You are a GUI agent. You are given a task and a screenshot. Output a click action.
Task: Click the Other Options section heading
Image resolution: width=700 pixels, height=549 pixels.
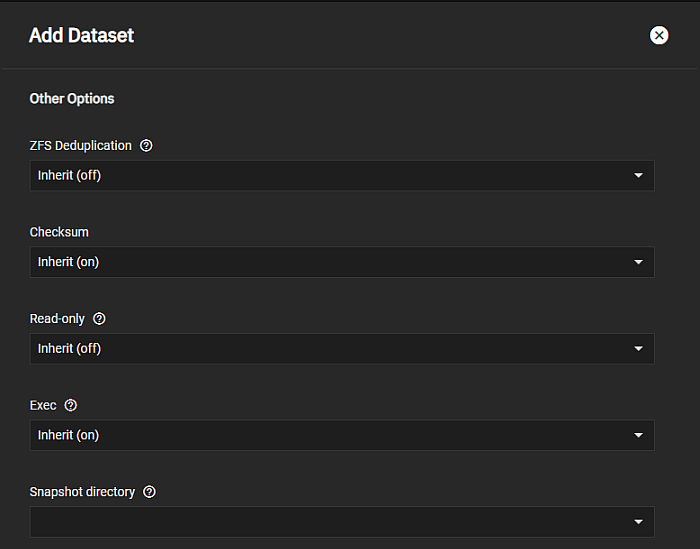[x=72, y=99]
